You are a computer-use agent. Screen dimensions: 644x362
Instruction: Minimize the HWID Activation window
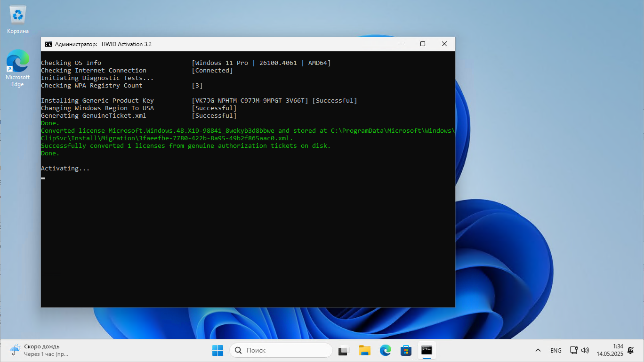pos(401,44)
